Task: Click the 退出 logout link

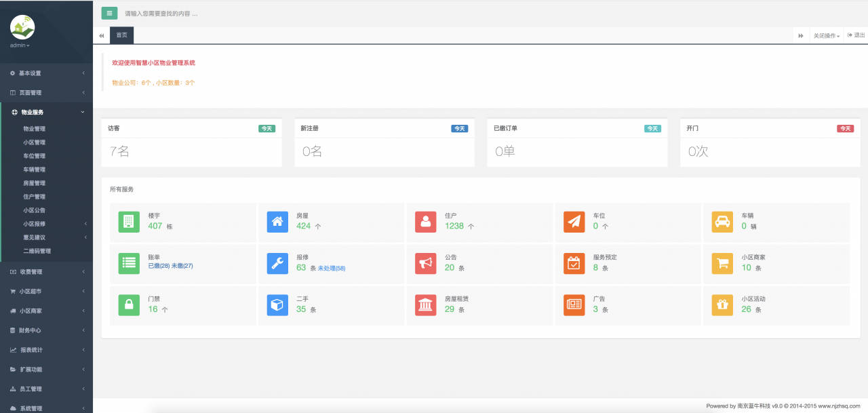Action: [x=856, y=35]
